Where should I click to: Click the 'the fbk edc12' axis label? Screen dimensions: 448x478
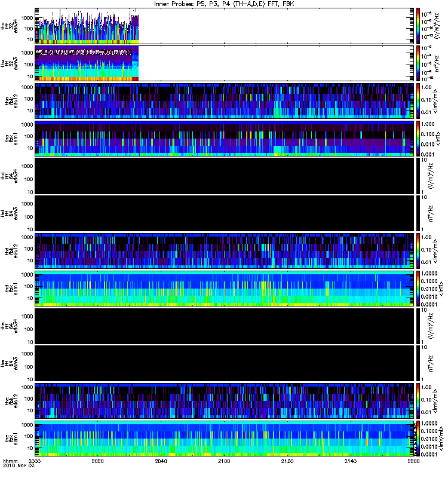tap(11, 401)
